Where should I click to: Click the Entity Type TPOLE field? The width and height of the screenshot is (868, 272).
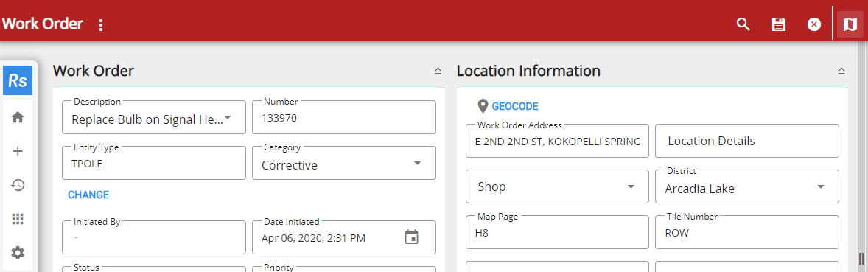pyautogui.click(x=154, y=163)
